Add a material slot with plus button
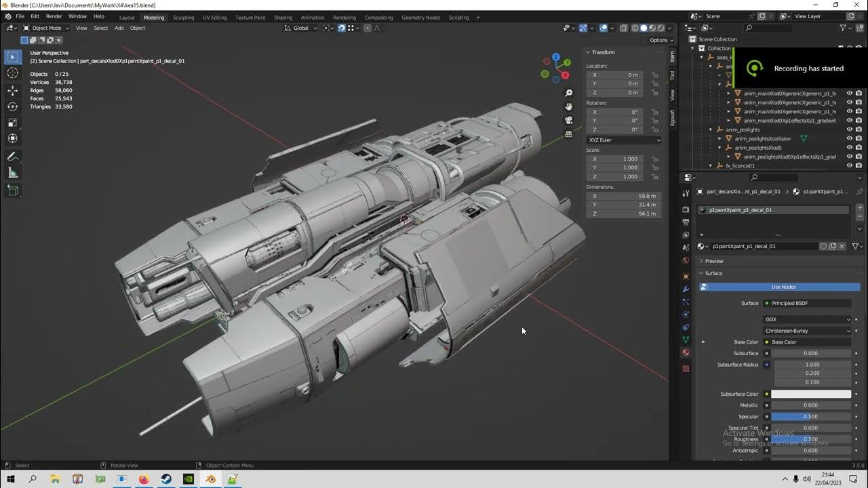The width and height of the screenshot is (868, 488). 860,209
